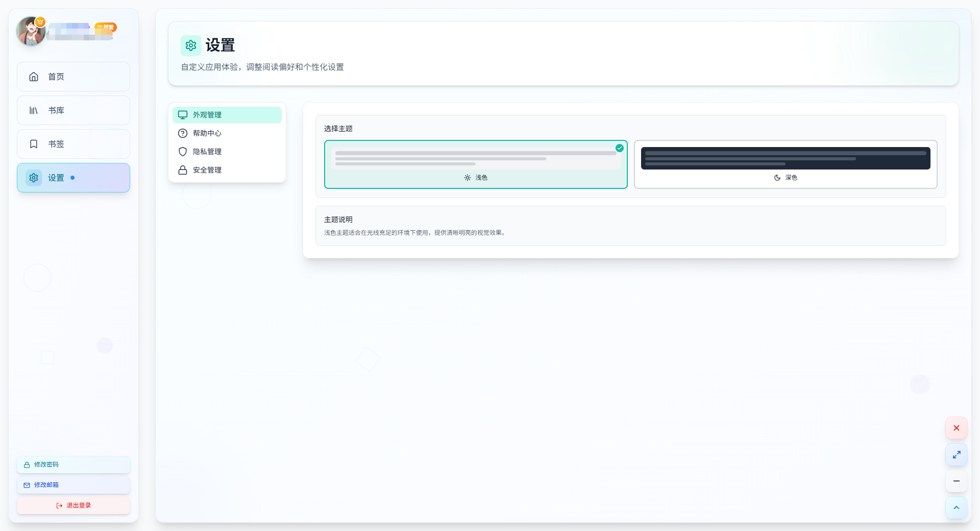Switch to 安全管理 security tab
The image size is (980, 531).
227,170
